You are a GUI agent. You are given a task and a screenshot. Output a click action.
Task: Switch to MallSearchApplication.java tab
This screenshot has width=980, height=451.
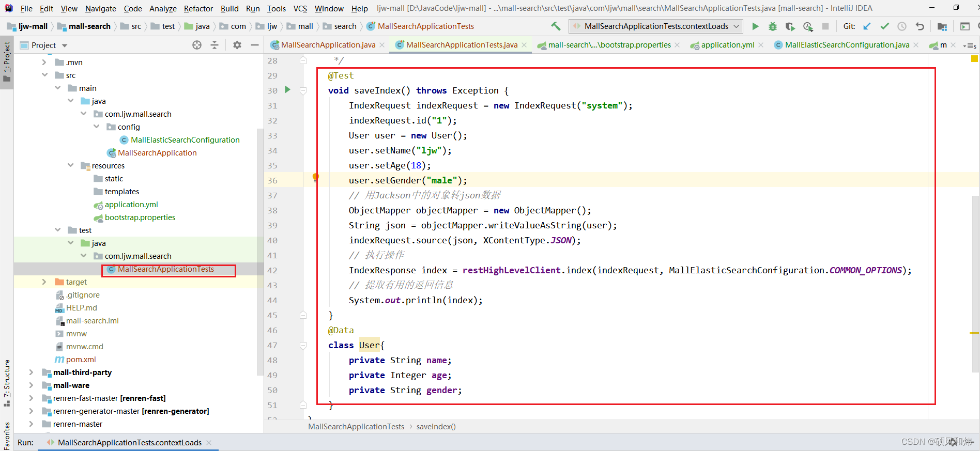pyautogui.click(x=328, y=45)
